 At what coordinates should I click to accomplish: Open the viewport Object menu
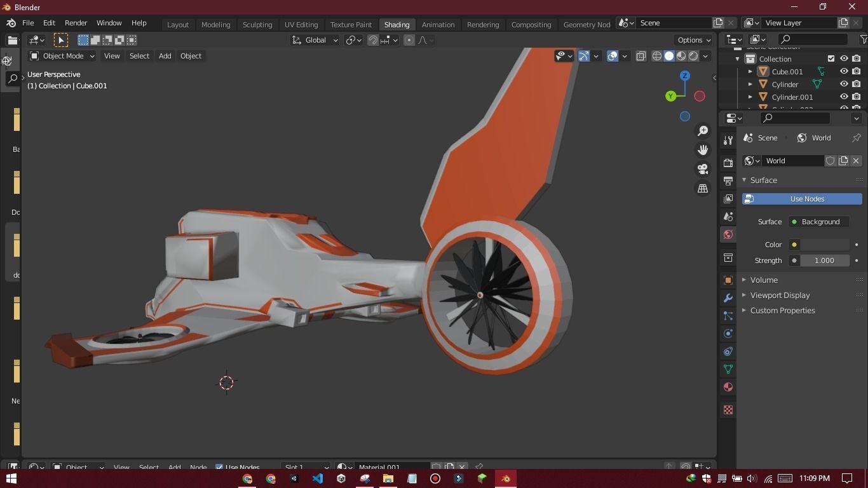[191, 56]
